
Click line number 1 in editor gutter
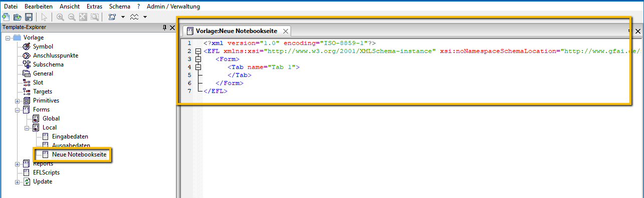tap(189, 43)
